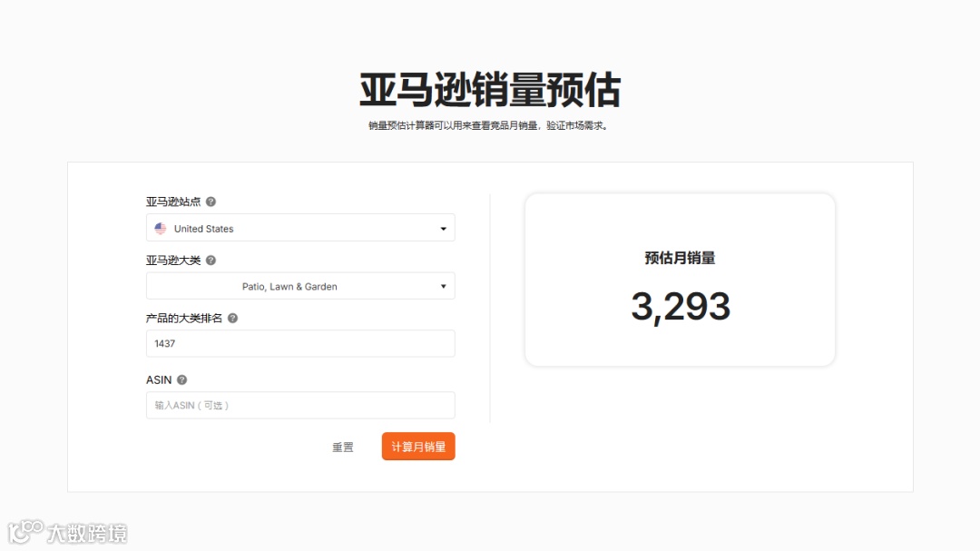Open the United States marketplace dropdown
This screenshot has width=980, height=551.
pyautogui.click(x=300, y=228)
